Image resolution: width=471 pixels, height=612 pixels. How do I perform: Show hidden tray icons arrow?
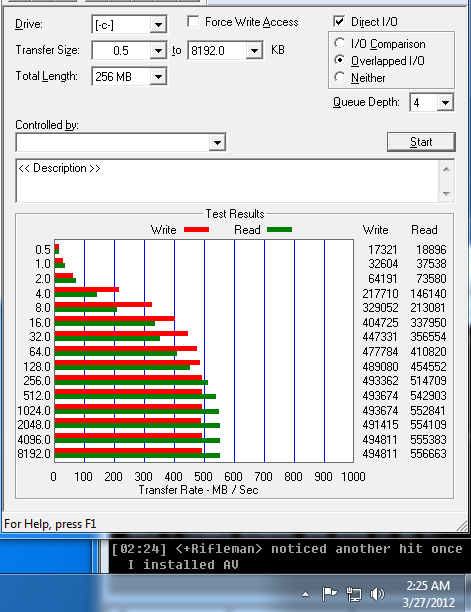point(306,594)
